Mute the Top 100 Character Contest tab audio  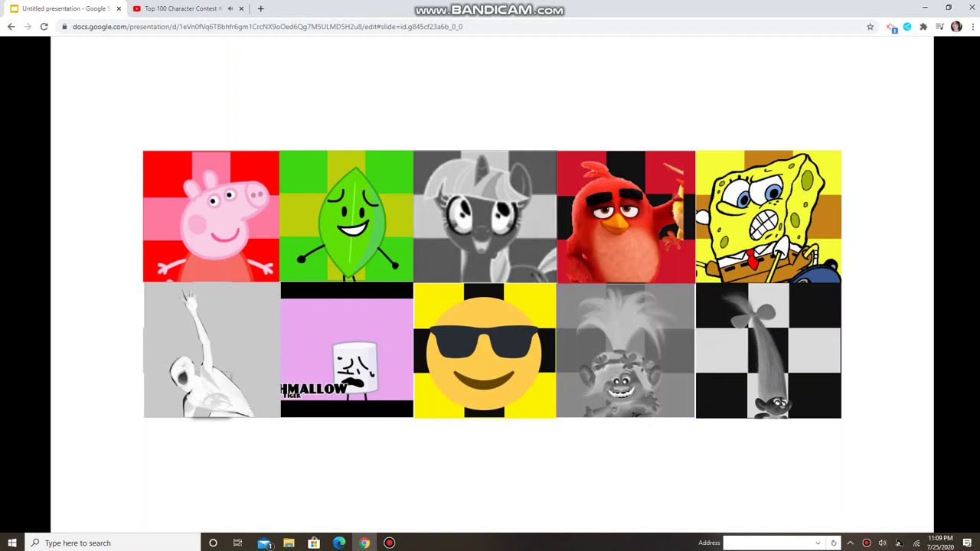click(230, 8)
